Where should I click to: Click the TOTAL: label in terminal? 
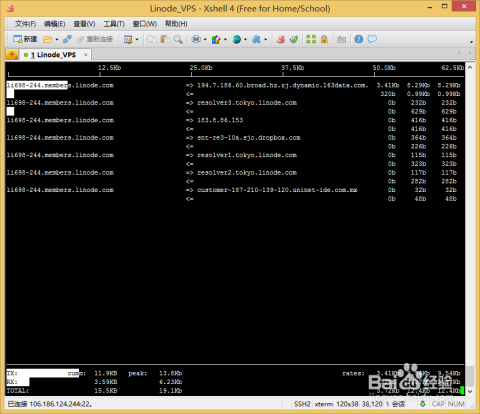click(18, 391)
